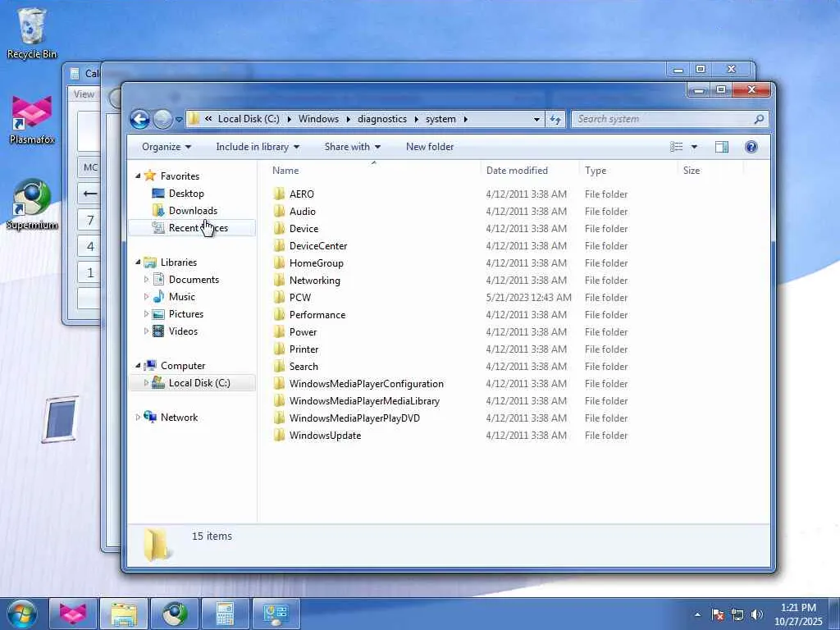Select Computer in navigation pane
840x630 pixels.
[183, 365]
